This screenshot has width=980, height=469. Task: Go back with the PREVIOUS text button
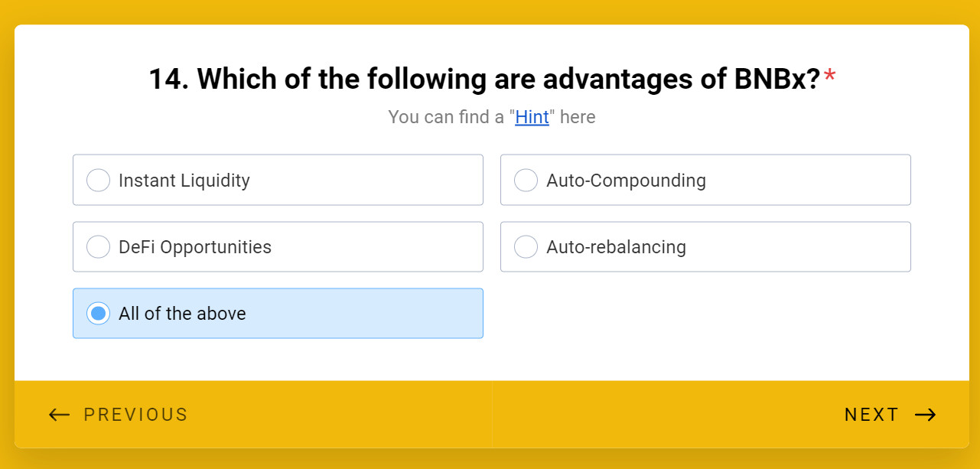pos(135,415)
